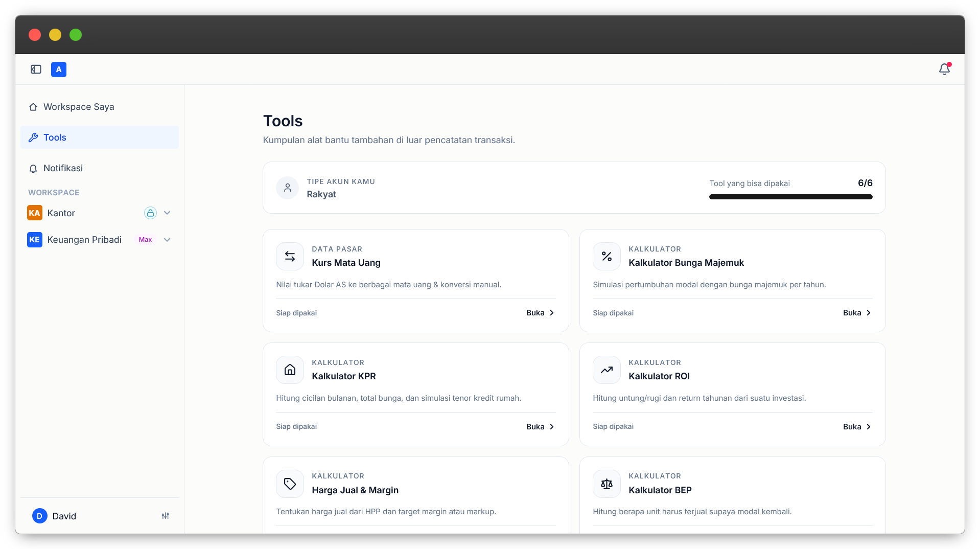Go to Workspace Saya

click(100, 107)
